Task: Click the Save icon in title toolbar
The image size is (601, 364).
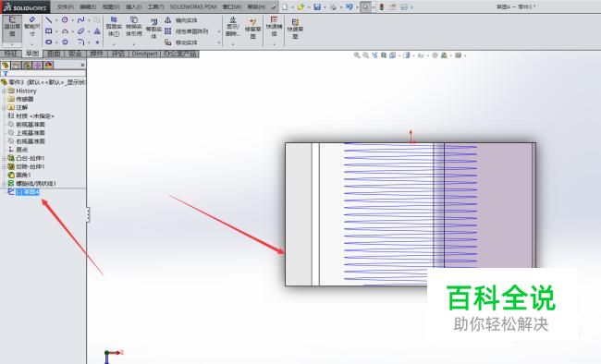Action: 317,6
